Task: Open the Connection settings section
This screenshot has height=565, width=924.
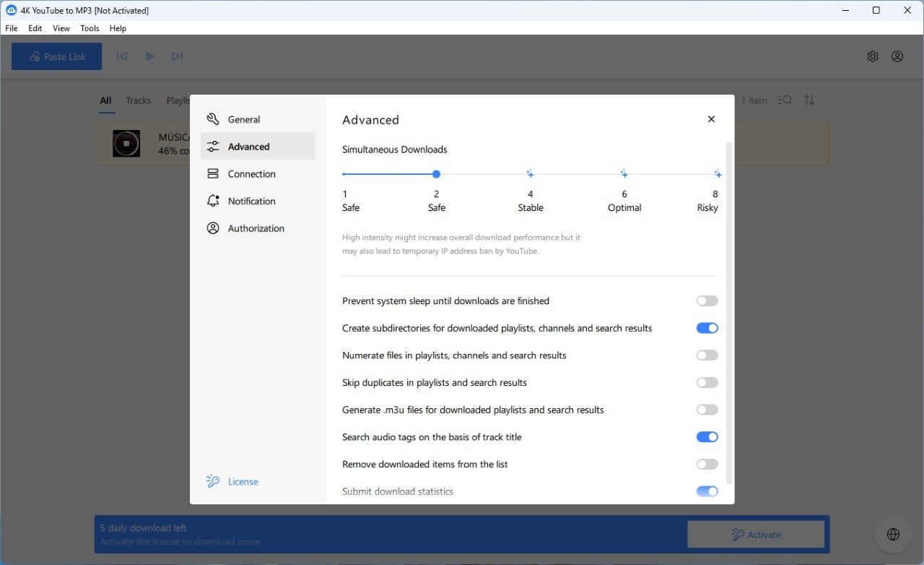Action: (258, 174)
